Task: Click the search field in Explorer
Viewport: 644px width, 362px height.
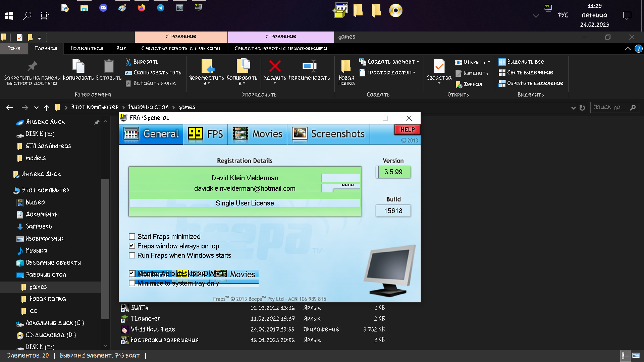Action: pos(609,107)
